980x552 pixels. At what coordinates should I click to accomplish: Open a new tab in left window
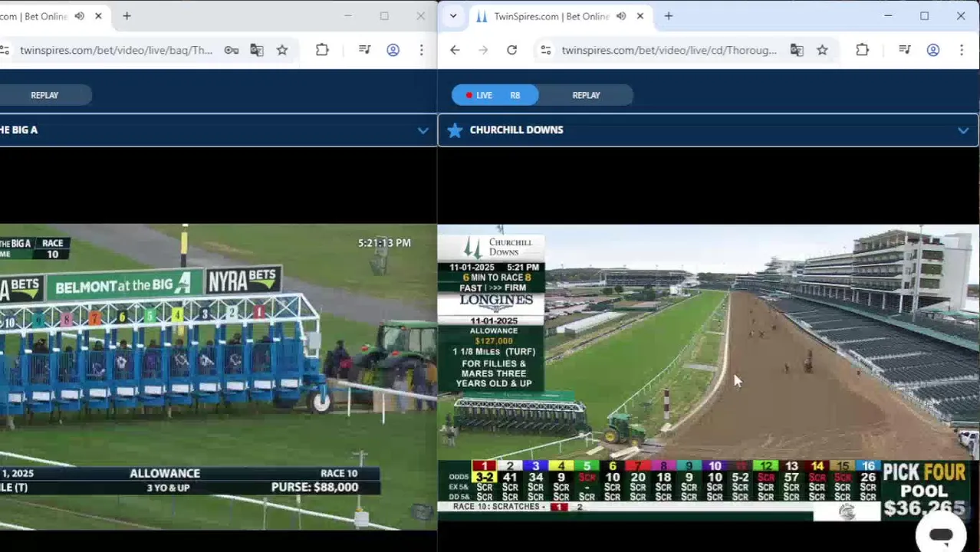[x=127, y=16]
